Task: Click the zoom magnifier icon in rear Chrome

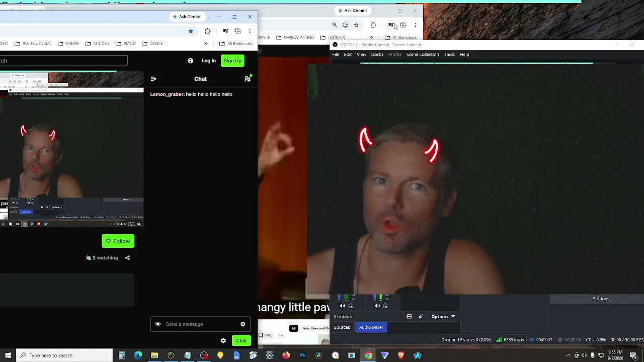Action: [335, 25]
